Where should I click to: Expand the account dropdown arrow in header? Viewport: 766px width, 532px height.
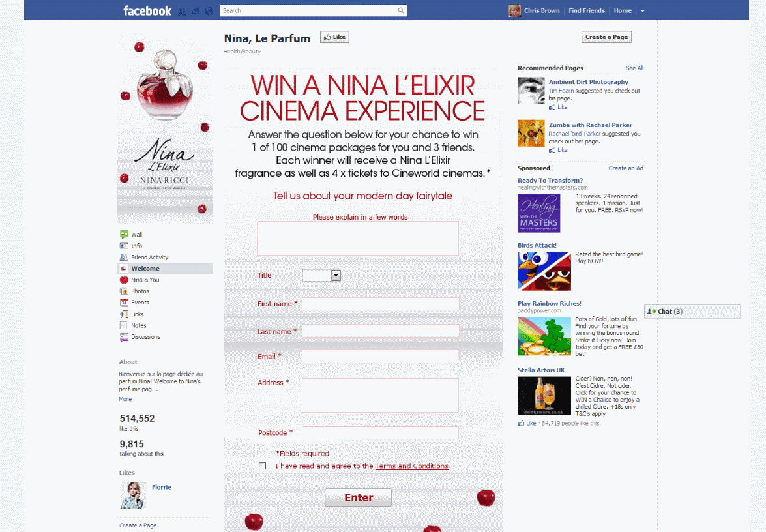coord(642,11)
